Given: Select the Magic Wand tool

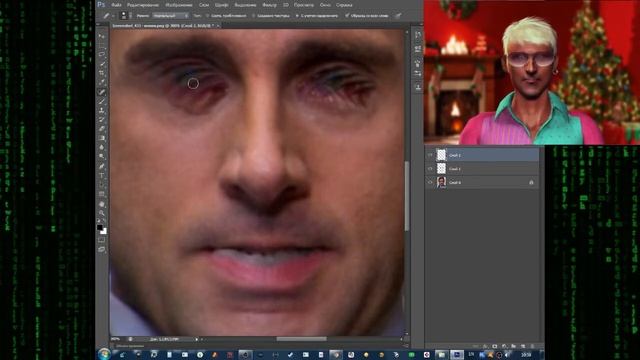Looking at the screenshot, I should coord(102,64).
